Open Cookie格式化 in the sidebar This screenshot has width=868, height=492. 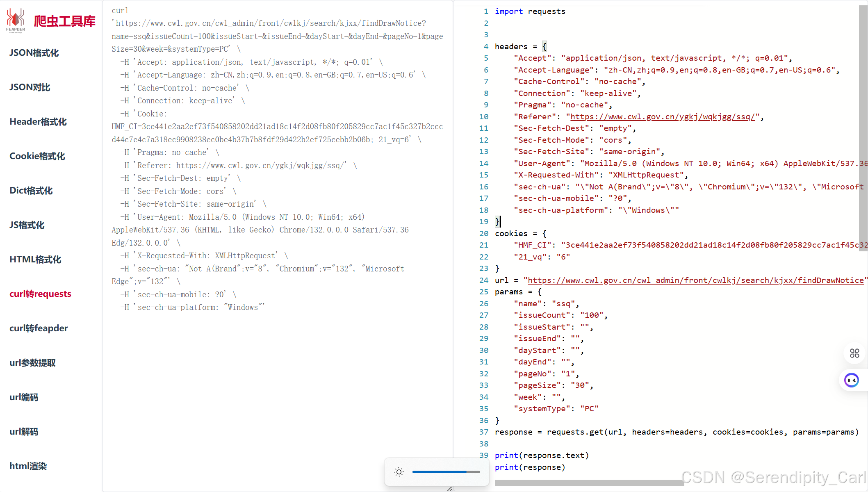point(37,156)
